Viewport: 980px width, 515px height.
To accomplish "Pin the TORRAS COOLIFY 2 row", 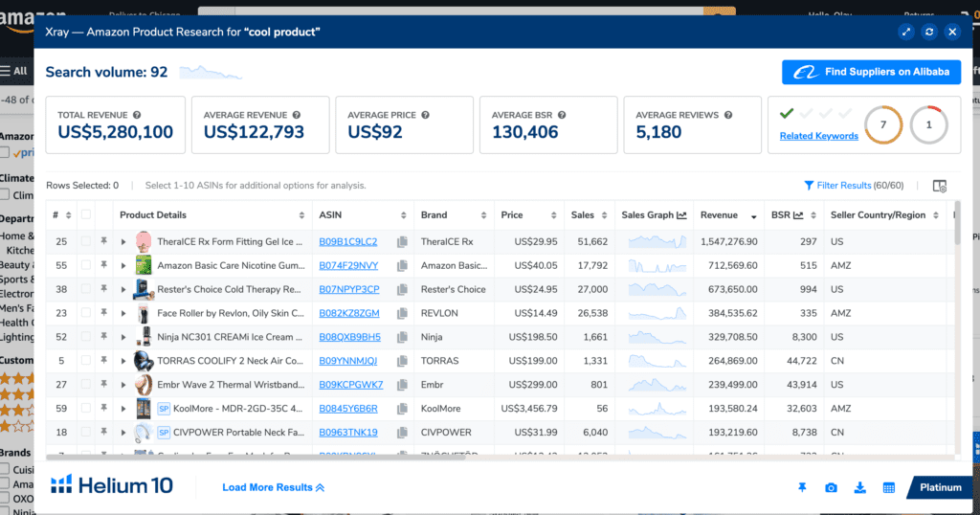I will (x=103, y=360).
